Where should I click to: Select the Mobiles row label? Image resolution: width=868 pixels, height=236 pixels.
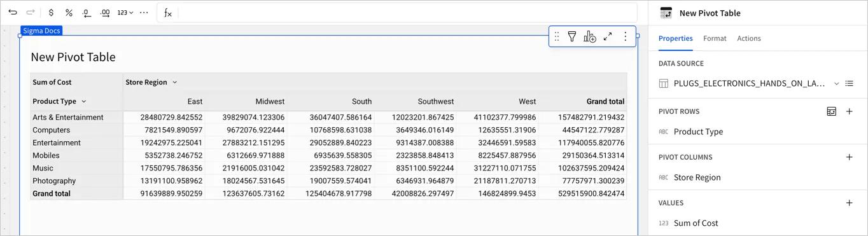pyautogui.click(x=76, y=155)
